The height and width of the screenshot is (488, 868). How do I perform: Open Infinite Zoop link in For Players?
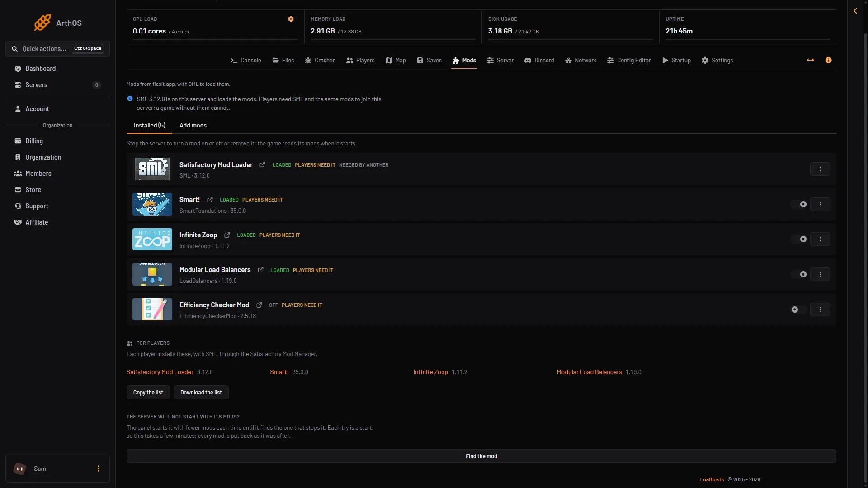pyautogui.click(x=430, y=372)
